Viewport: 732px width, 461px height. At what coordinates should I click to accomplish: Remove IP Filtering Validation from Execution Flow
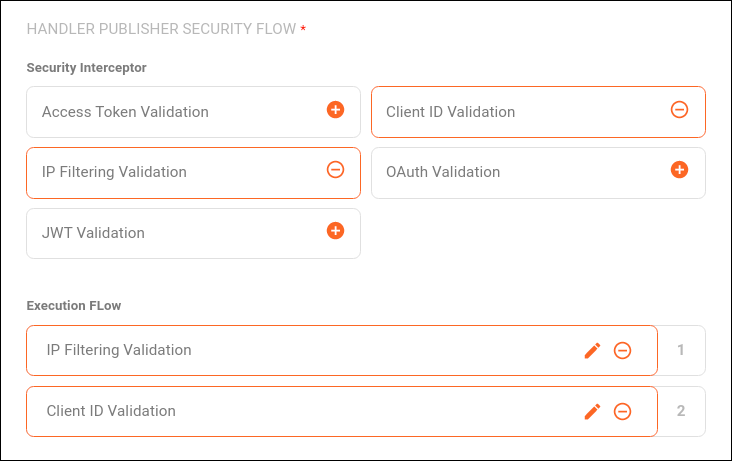point(622,350)
